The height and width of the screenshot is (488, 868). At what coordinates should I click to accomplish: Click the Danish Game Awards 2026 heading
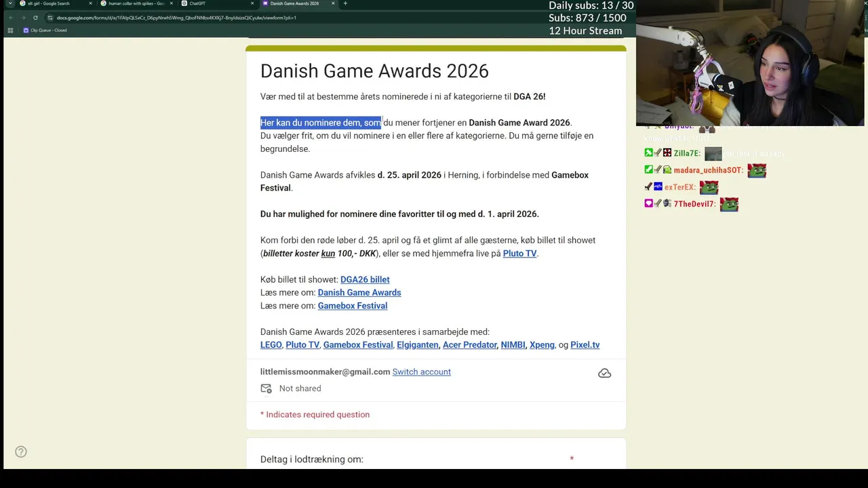374,71
